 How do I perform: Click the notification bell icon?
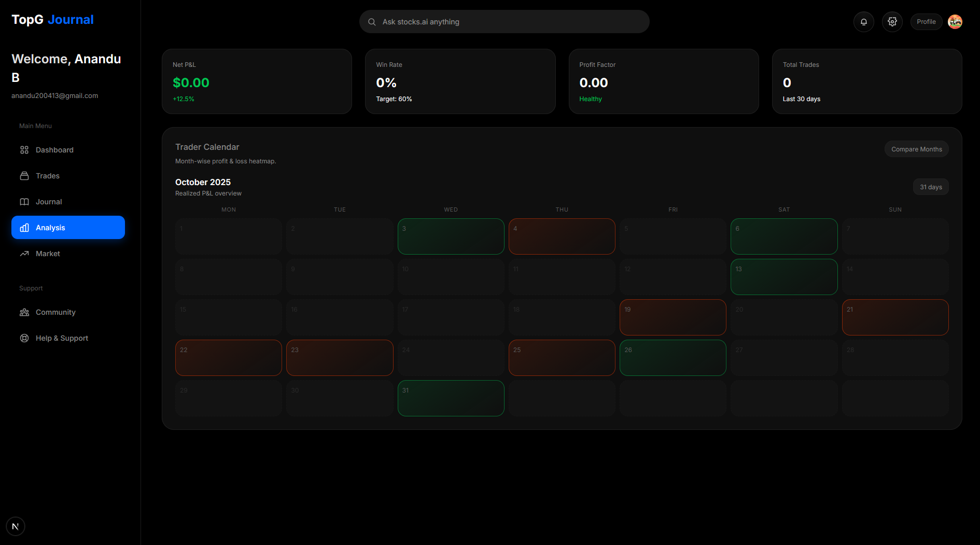coord(863,22)
